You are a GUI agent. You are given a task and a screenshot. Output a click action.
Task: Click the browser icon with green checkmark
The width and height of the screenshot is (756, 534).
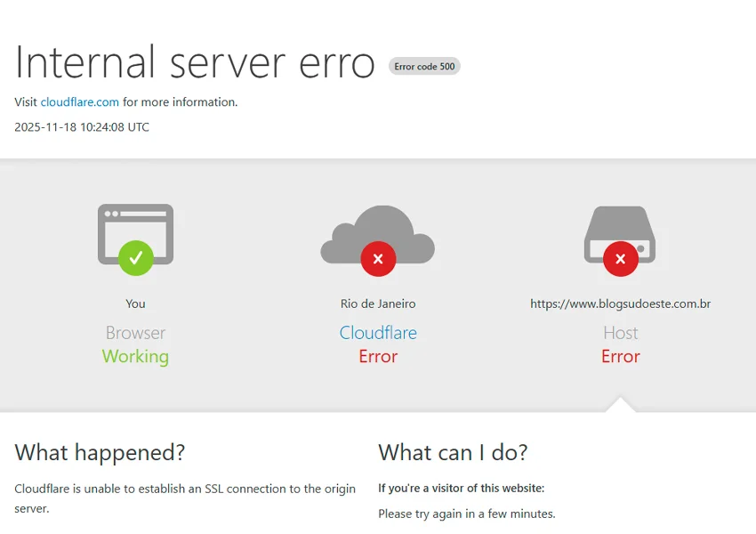point(135,236)
